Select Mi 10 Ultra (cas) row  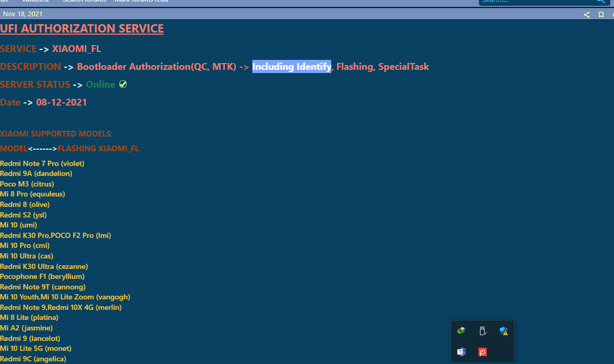(x=27, y=256)
